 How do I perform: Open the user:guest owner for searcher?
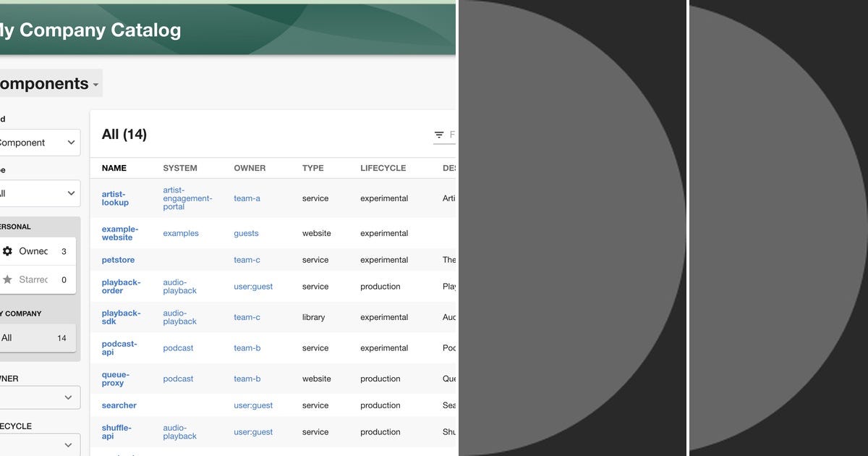tap(253, 405)
